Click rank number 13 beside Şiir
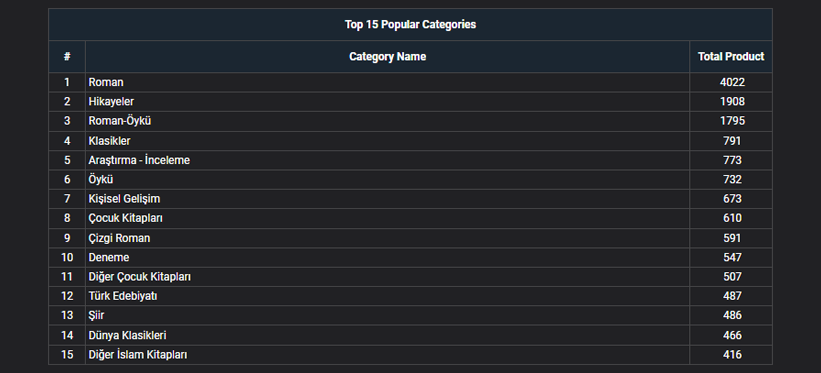 coord(67,315)
